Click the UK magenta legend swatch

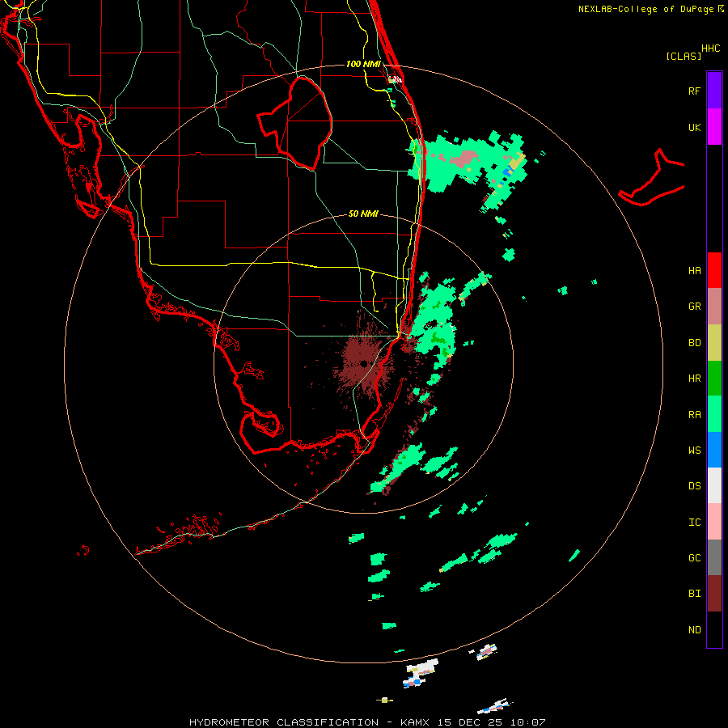(714, 127)
